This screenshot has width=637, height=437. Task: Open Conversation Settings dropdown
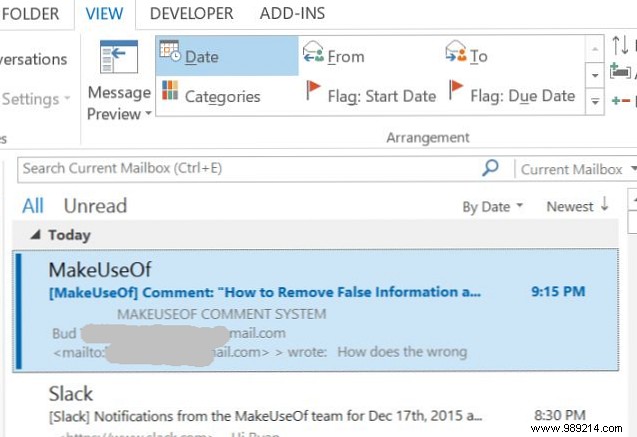point(36,99)
